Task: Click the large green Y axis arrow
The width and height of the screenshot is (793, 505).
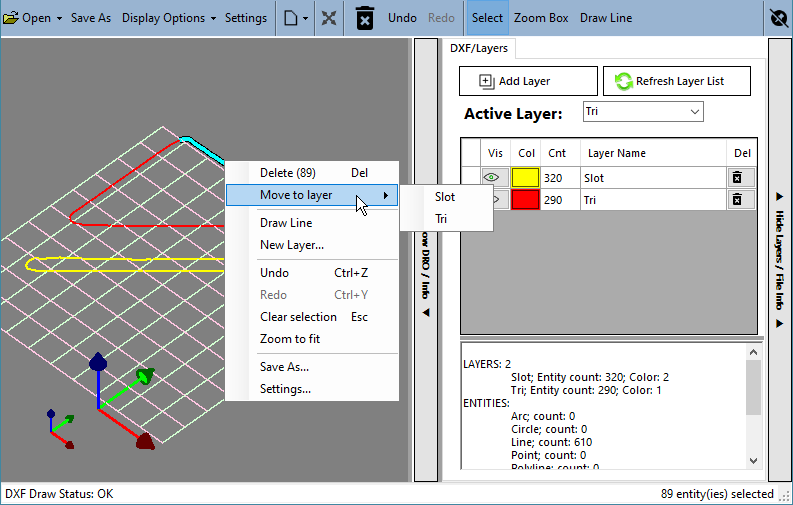Action: tap(145, 377)
